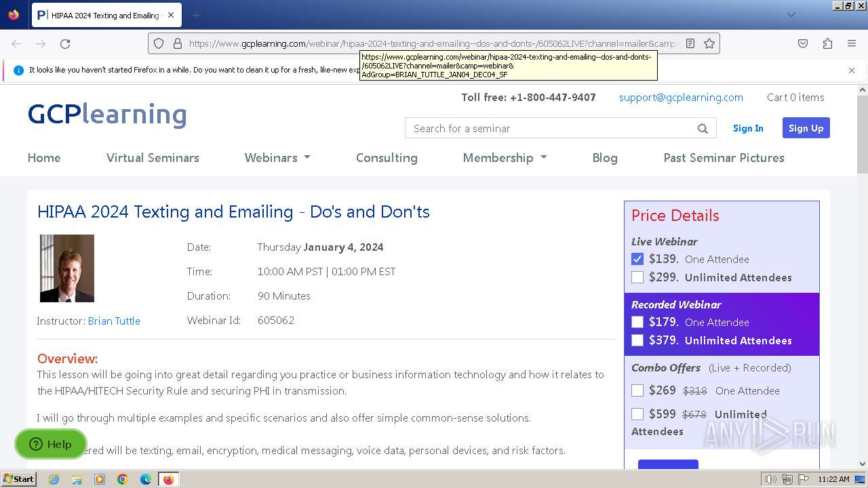Screen dimensions: 868x488
Task: Expand the Membership dropdown menu
Action: tap(505, 157)
